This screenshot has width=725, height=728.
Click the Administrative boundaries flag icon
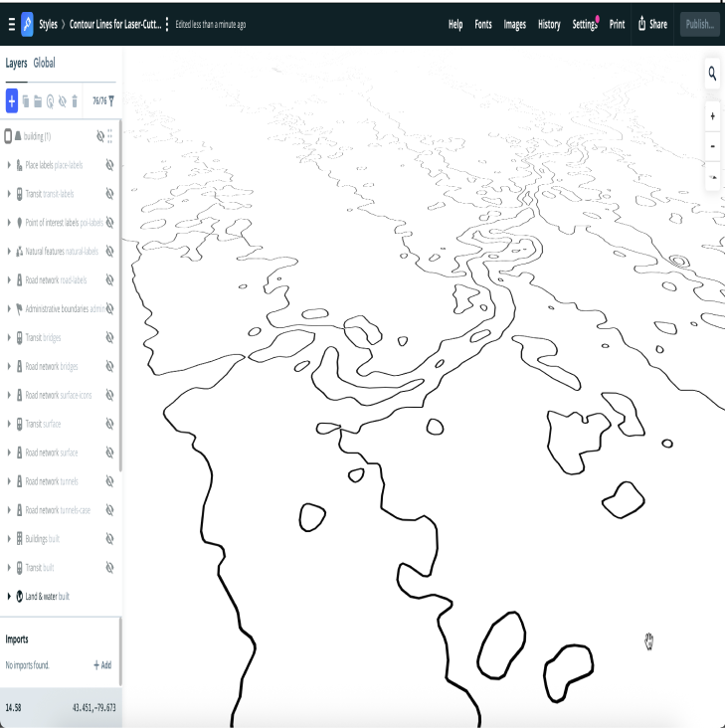coord(19,309)
